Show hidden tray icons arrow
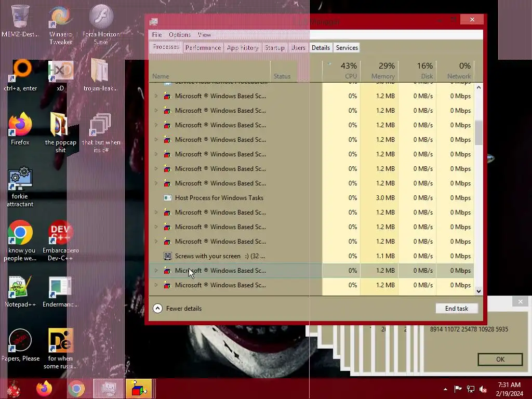 (x=445, y=389)
